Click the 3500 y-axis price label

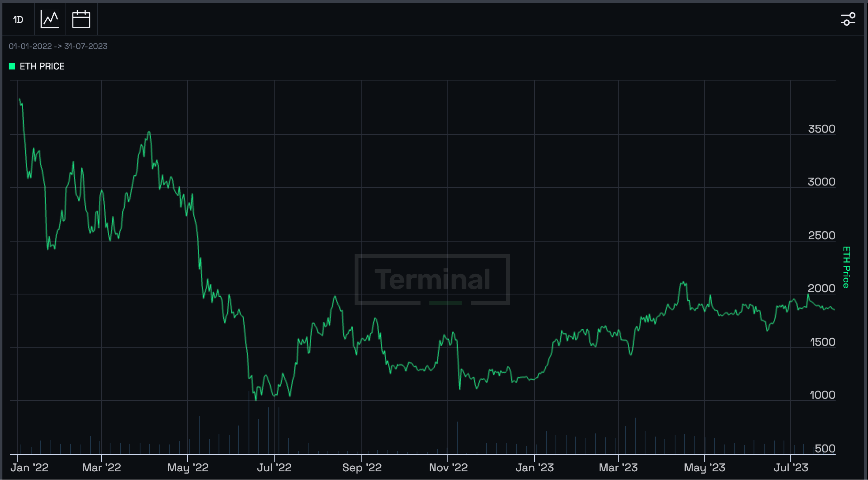coord(821,129)
